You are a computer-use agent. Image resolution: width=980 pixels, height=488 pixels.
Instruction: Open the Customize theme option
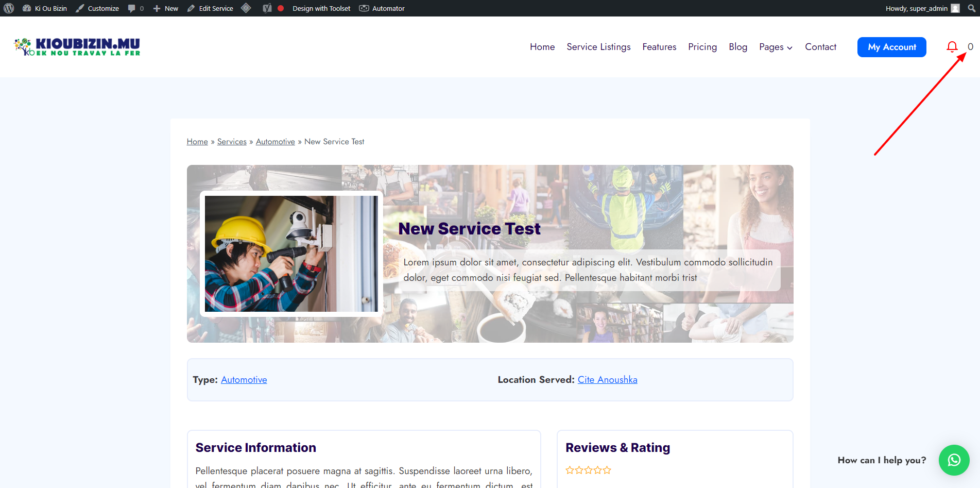point(97,8)
